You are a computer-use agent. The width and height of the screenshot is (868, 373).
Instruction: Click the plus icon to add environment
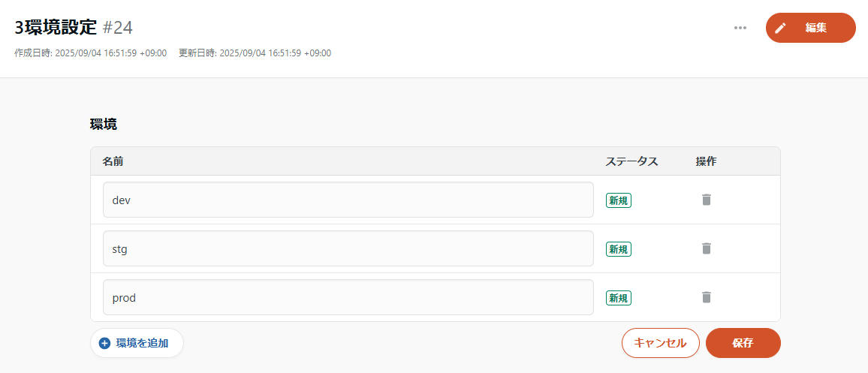coord(104,343)
